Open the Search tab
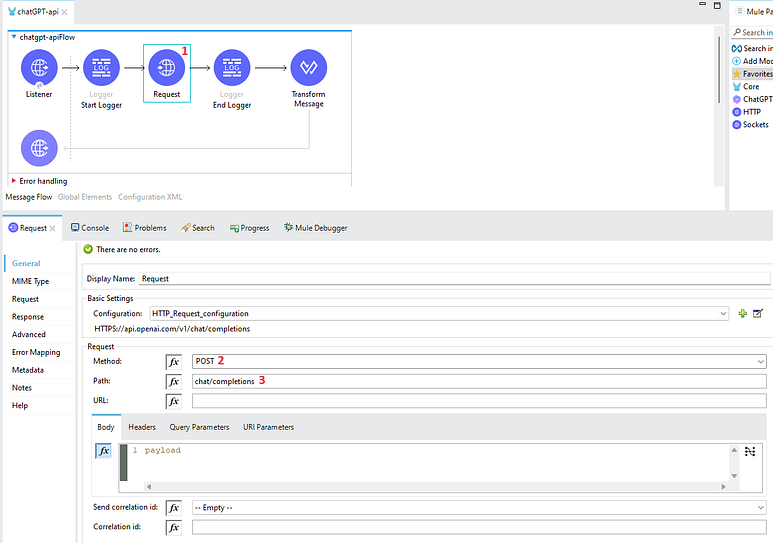Screen dimensions: 773x543 [x=198, y=228]
